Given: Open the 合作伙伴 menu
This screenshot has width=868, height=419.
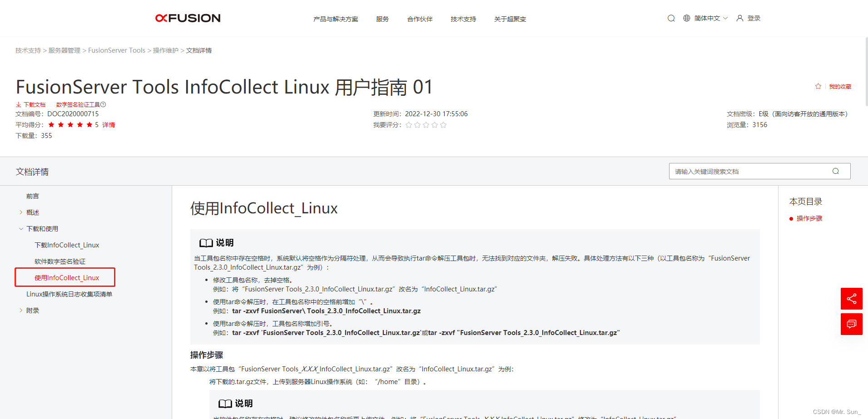Looking at the screenshot, I should (420, 19).
